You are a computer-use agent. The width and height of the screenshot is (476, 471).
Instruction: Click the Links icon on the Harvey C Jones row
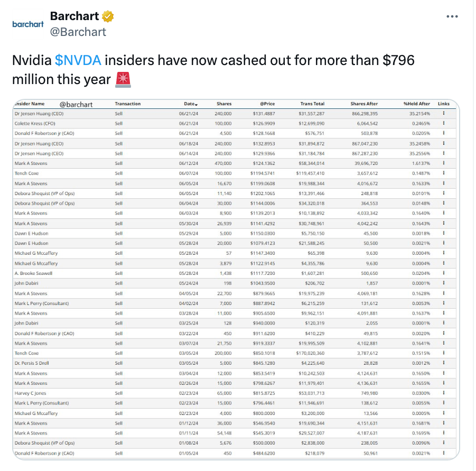tap(444, 393)
